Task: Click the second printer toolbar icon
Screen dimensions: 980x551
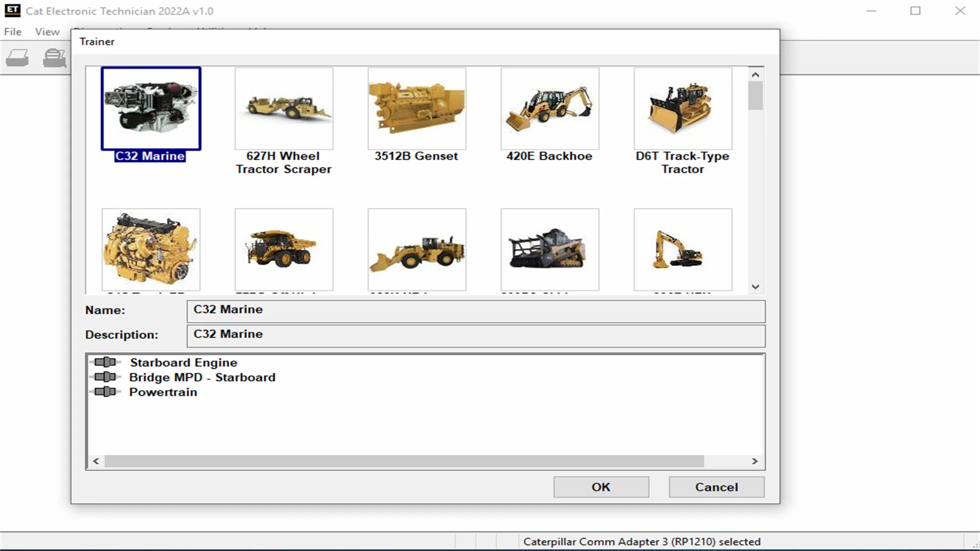Action: click(x=54, y=58)
